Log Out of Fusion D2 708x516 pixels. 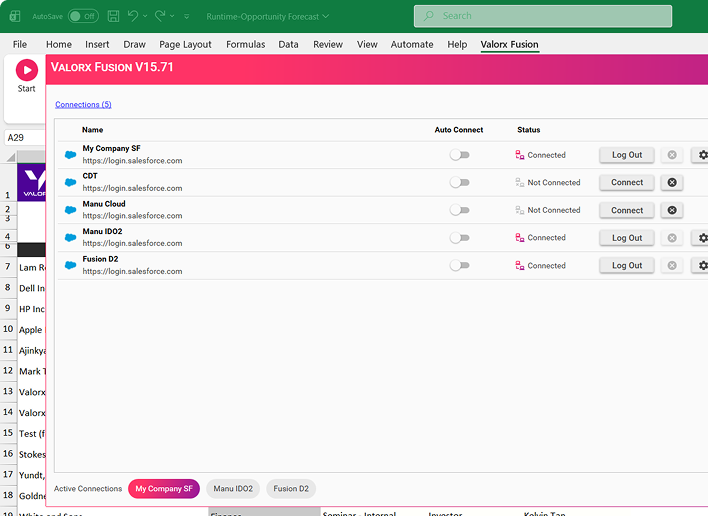(627, 265)
